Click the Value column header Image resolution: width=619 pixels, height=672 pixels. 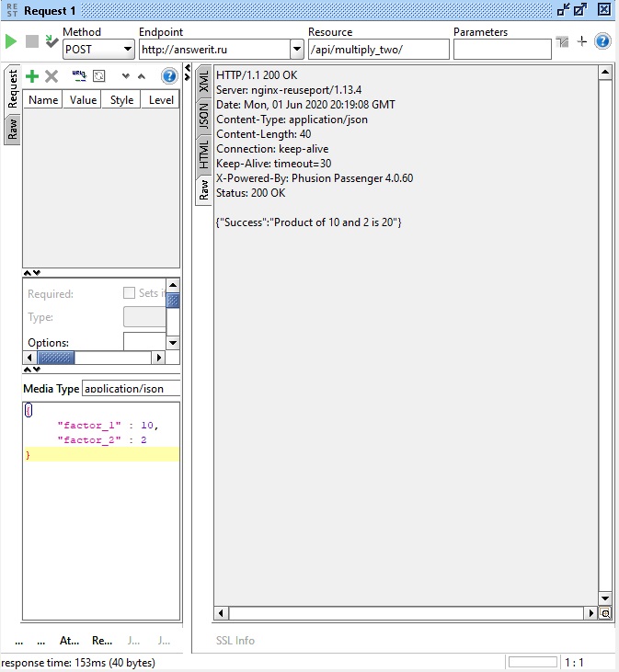83,100
